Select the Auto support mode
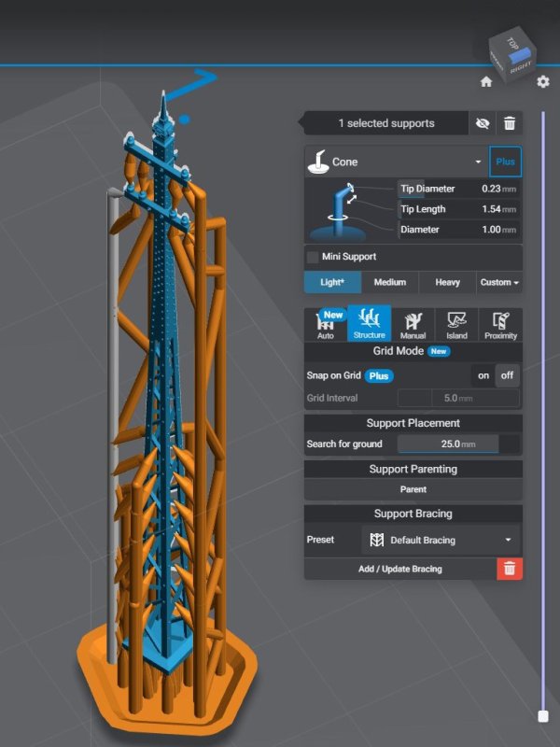 coord(326,324)
